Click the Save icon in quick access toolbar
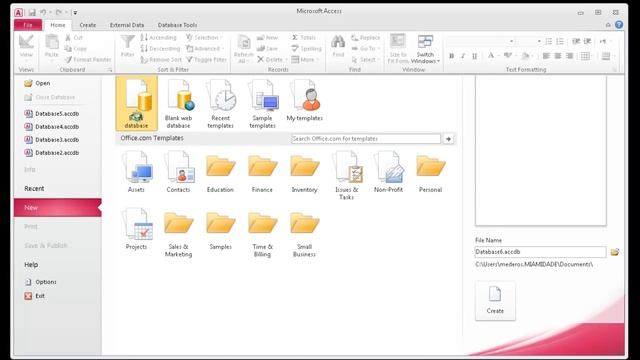Image resolution: width=640 pixels, height=360 pixels. [32, 12]
